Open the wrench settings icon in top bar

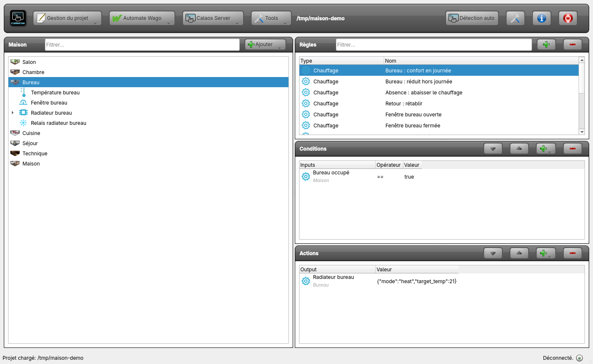[x=515, y=18]
